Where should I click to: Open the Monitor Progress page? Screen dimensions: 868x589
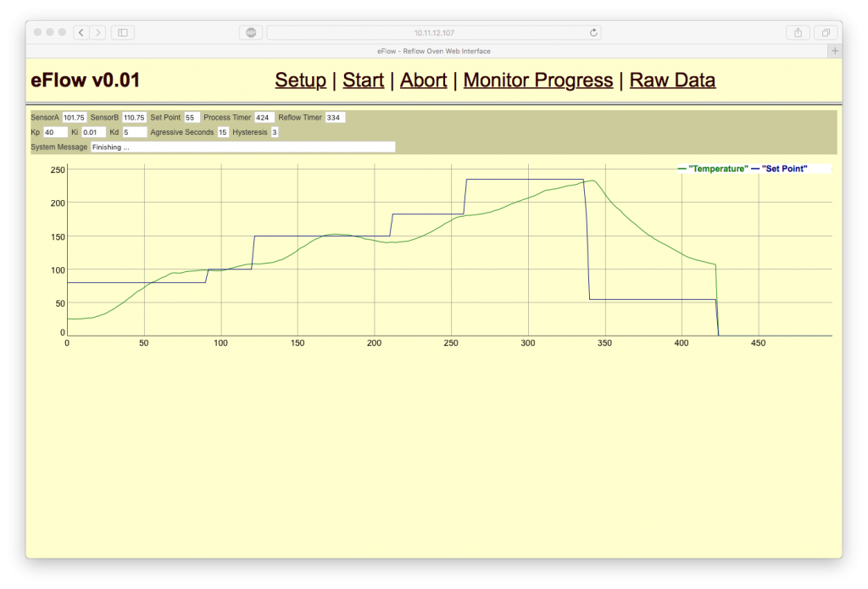tap(537, 80)
